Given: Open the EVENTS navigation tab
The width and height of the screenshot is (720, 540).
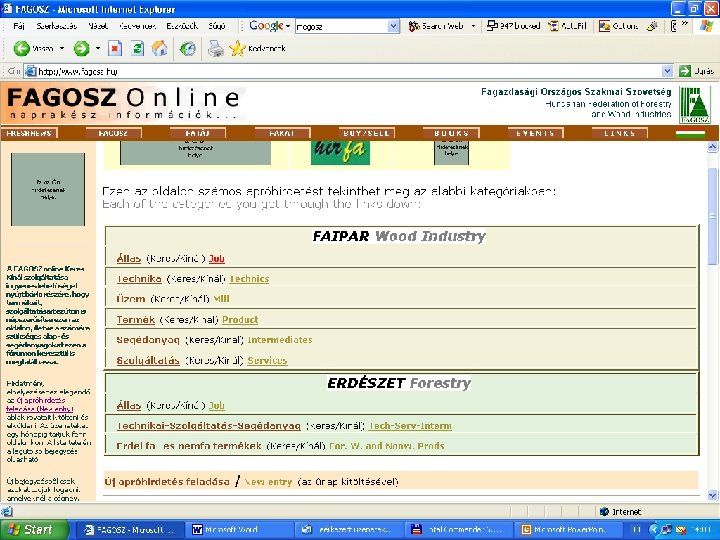Looking at the screenshot, I should pyautogui.click(x=535, y=133).
